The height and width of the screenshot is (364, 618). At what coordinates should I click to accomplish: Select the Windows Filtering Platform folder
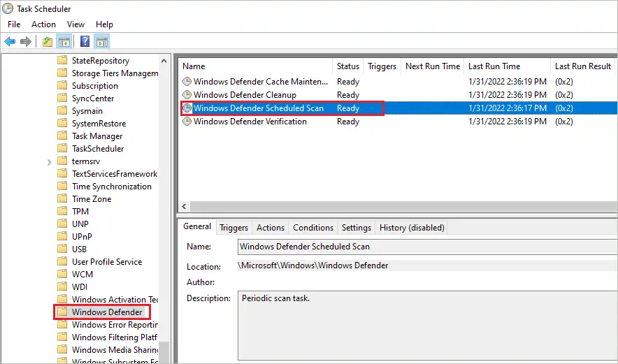click(114, 337)
